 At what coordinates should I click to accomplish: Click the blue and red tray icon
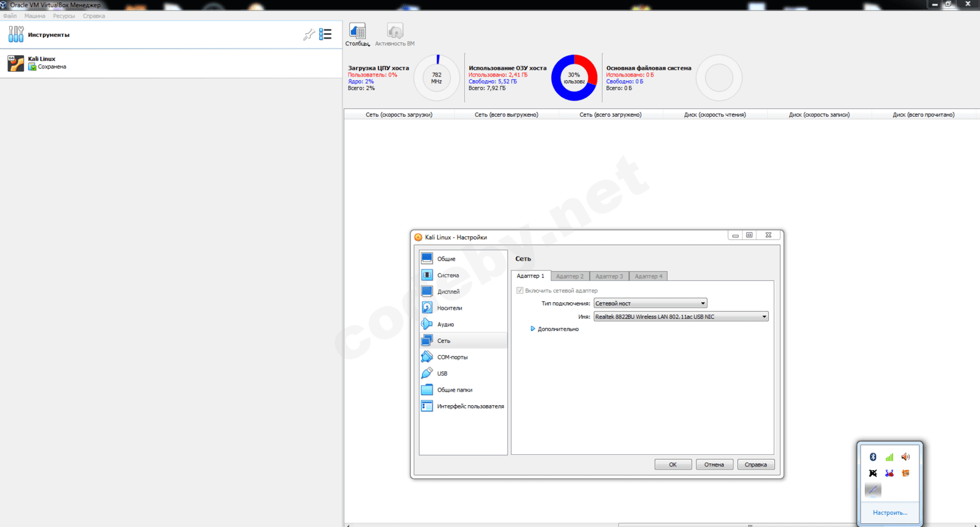coord(889,473)
